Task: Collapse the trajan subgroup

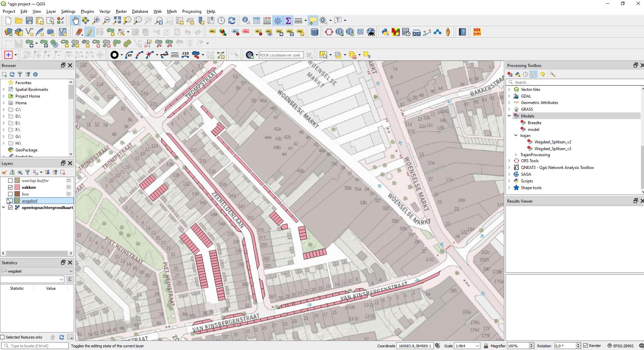Action: [516, 136]
